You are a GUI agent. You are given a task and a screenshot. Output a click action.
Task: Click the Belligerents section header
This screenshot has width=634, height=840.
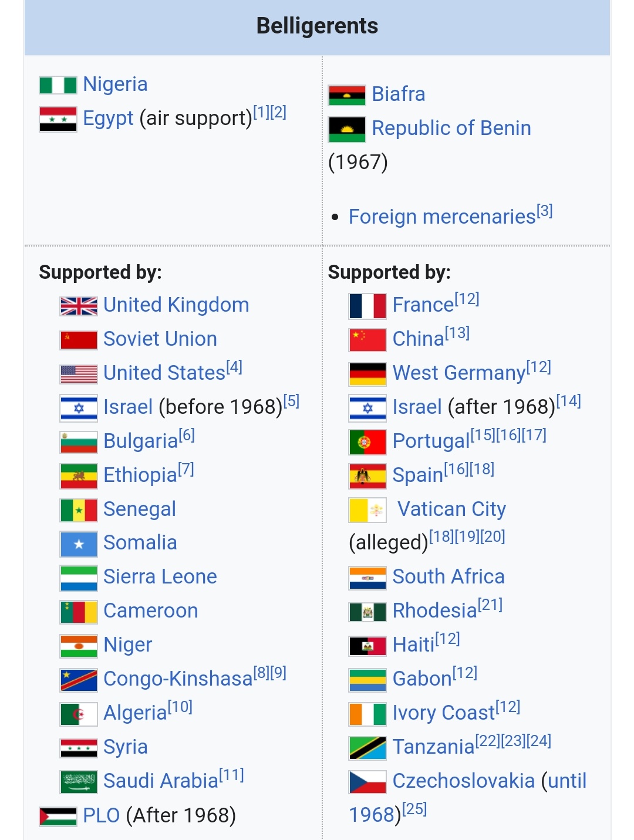[x=317, y=26]
